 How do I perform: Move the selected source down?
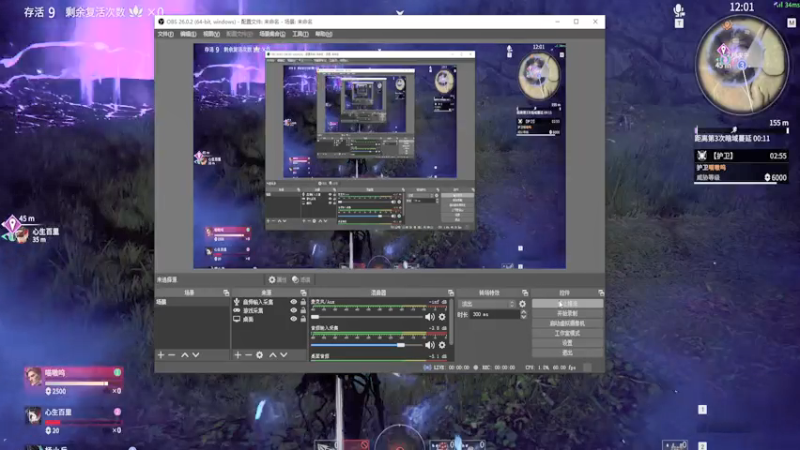[x=284, y=355]
